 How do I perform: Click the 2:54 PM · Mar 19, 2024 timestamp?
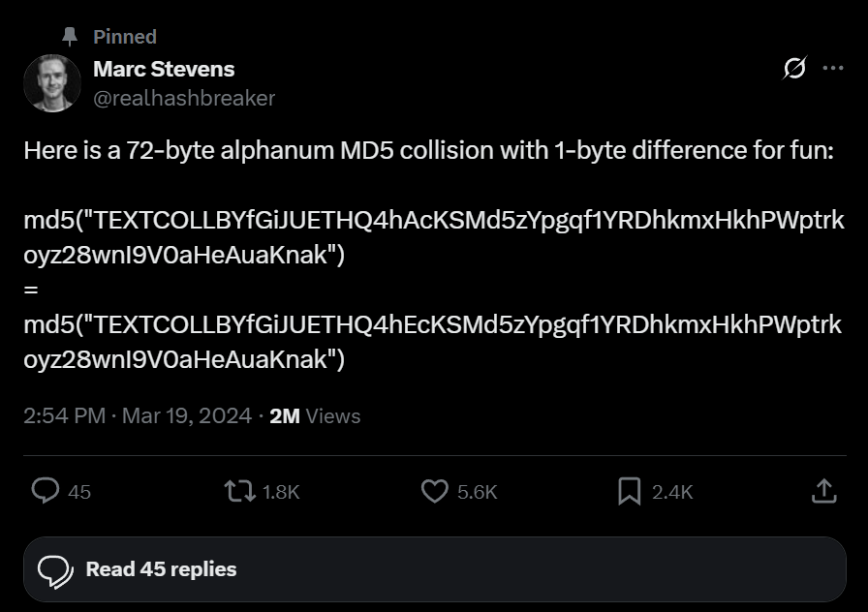pyautogui.click(x=136, y=416)
